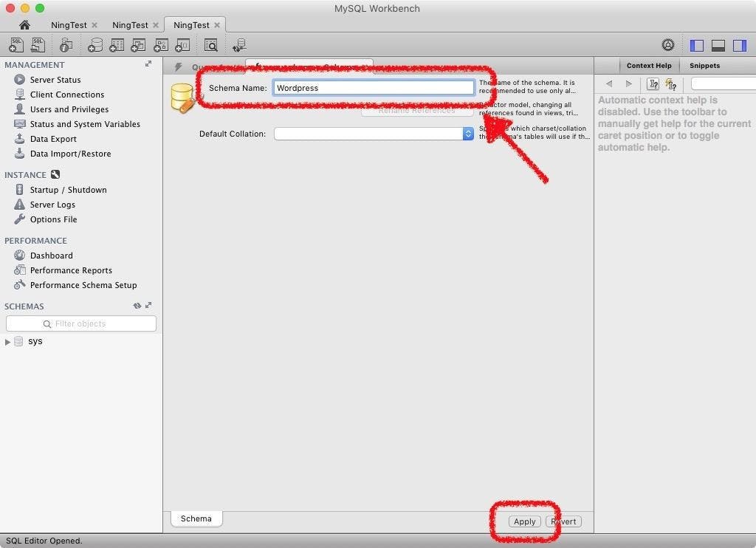This screenshot has width=756, height=548.
Task: Expand the Management section sidebar
Action: click(x=148, y=64)
